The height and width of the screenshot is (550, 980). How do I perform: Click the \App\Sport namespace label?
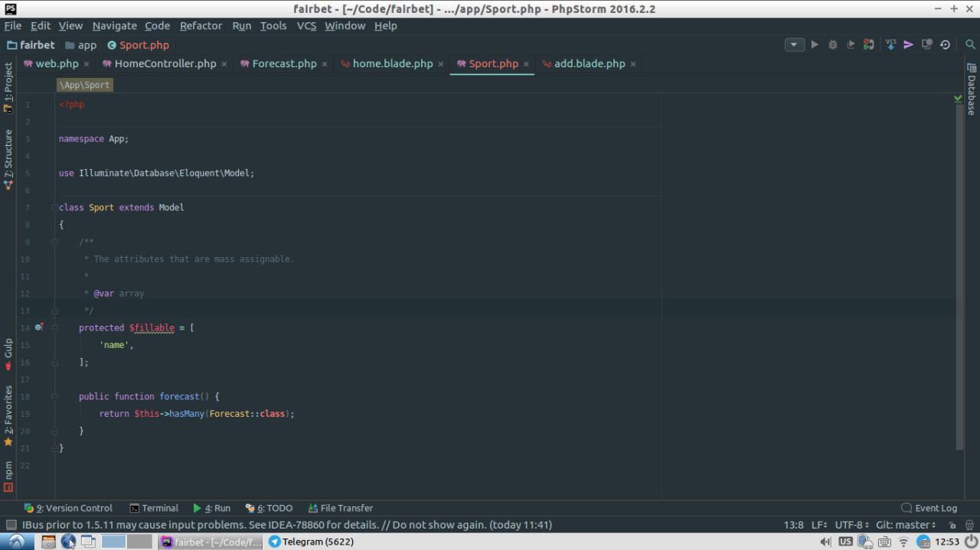[85, 85]
